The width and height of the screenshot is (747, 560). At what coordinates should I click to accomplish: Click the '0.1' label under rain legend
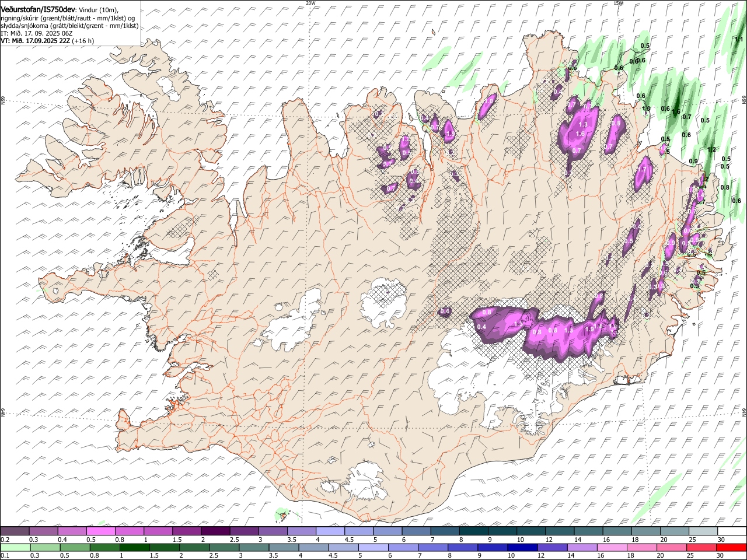tap(4, 556)
